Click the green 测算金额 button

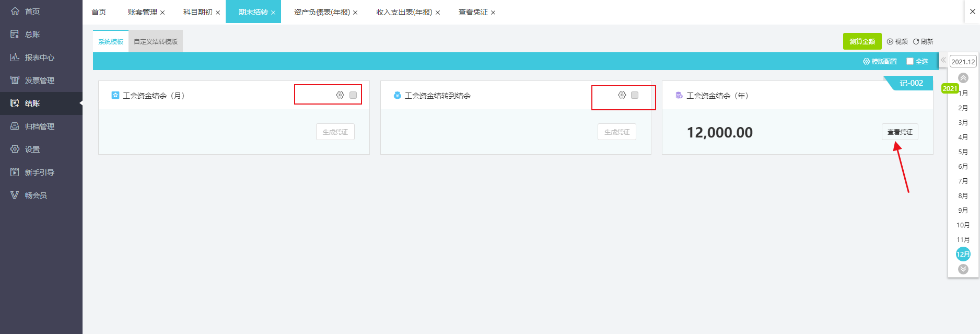pyautogui.click(x=862, y=41)
